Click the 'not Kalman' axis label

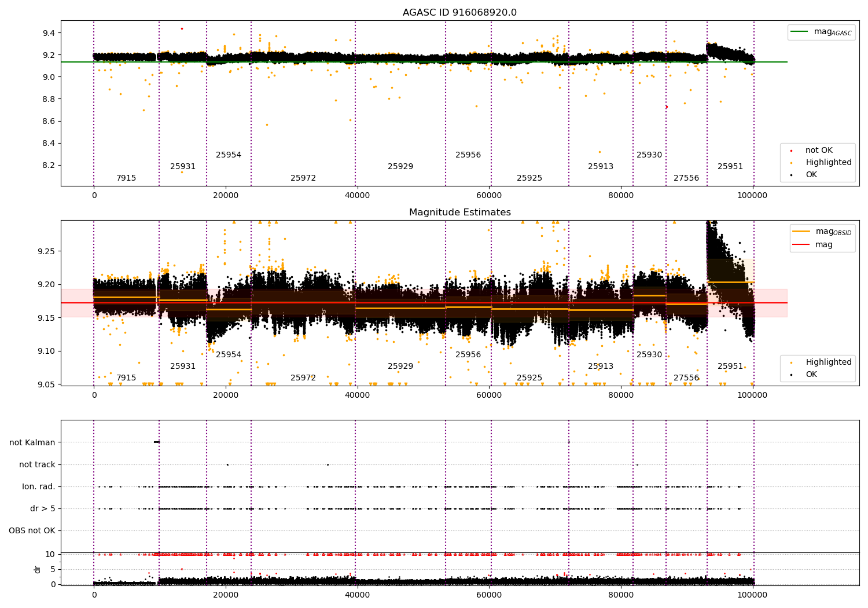tap(32, 442)
